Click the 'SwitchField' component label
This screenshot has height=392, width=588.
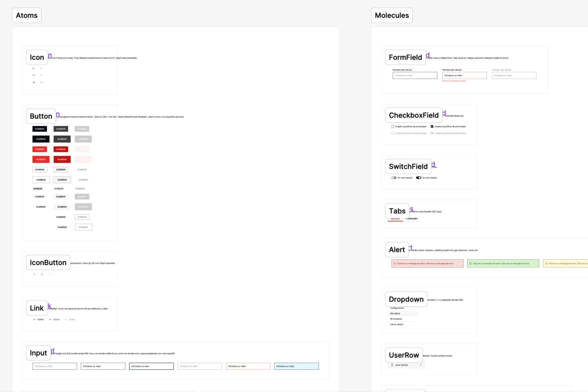coord(408,166)
